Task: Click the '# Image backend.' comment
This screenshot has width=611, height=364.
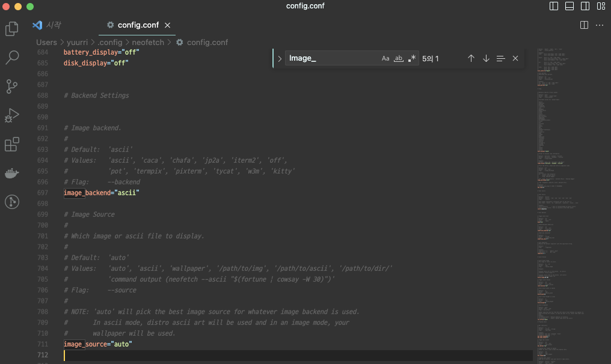Action: tap(93, 128)
